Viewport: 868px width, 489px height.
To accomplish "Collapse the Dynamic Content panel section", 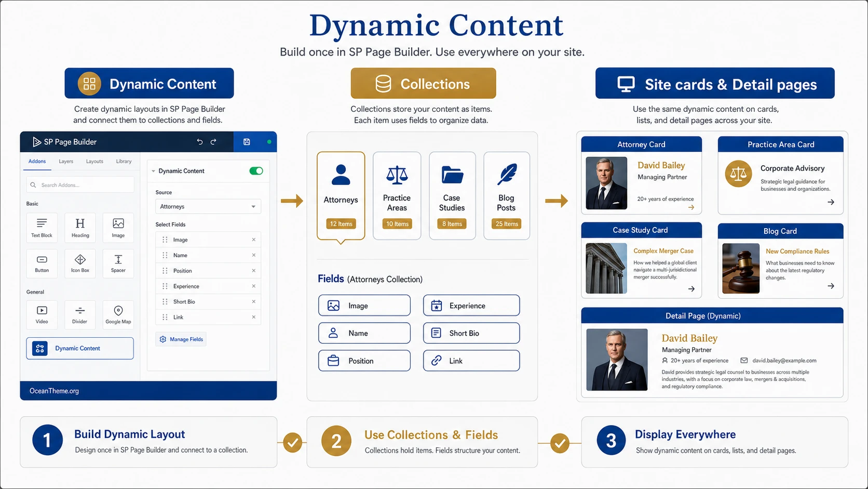I will click(x=153, y=171).
